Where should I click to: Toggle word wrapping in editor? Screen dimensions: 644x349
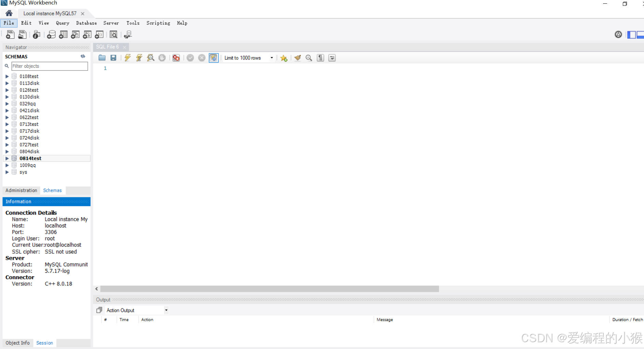(x=332, y=58)
